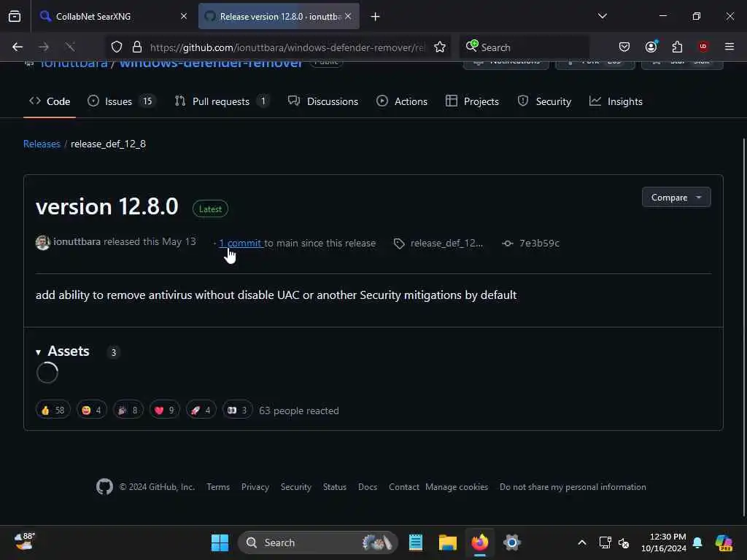This screenshot has height=560, width=747.
Task: Close the CollabNet SearXNG tab
Action: click(x=184, y=16)
